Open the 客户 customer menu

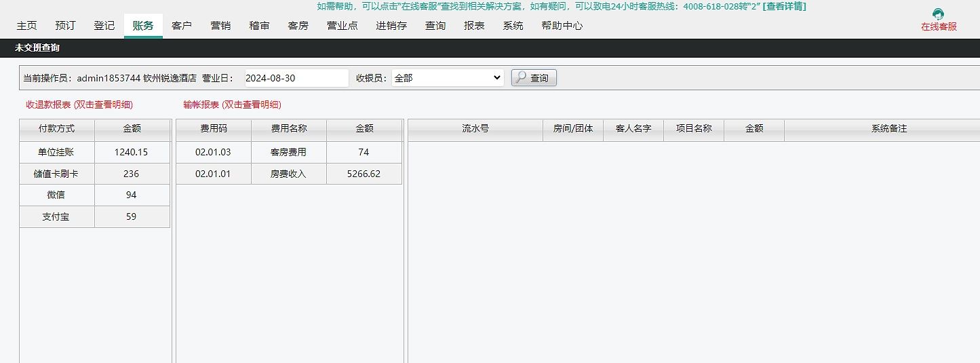(182, 26)
